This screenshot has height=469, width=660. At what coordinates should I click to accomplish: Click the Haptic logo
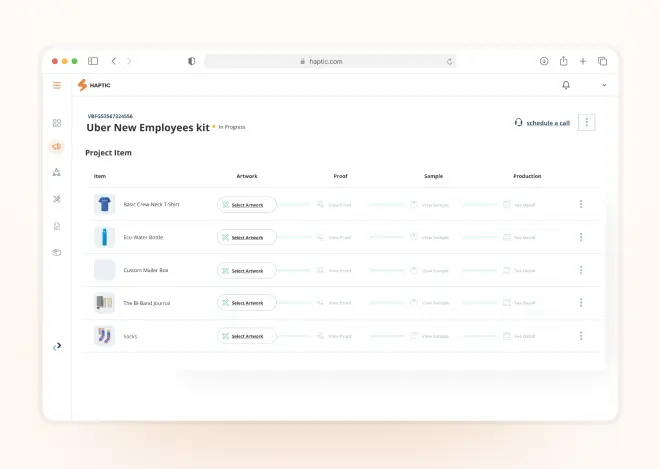(x=94, y=85)
